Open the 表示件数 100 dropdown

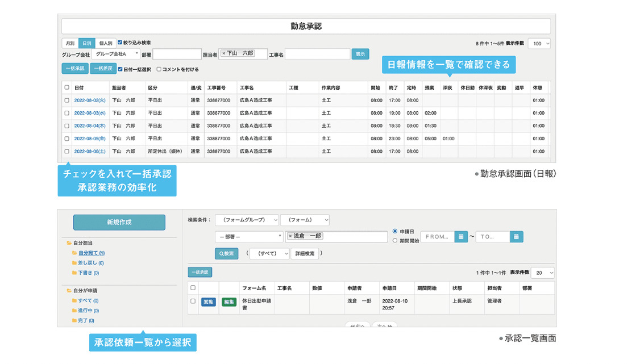[539, 44]
